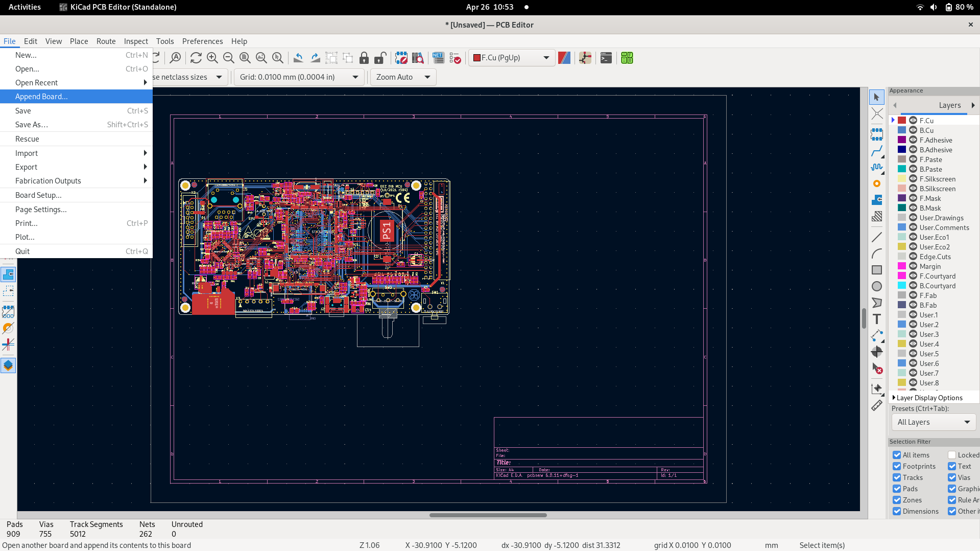Click the F.Silkscreen color swatch
Viewport: 980px width, 551px height.
click(902, 179)
